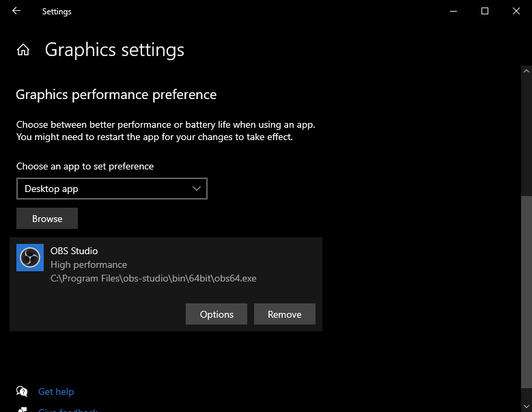Click the Graphics settings title
The image size is (532, 412).
[114, 50]
